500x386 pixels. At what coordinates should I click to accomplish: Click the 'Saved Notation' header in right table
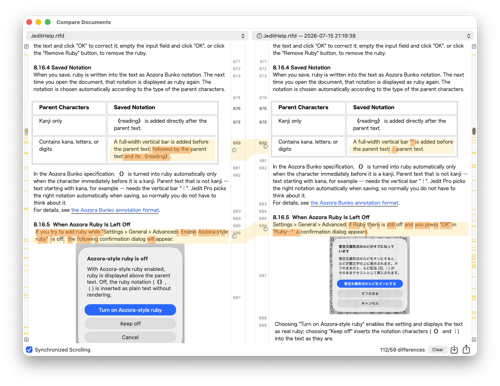pyautogui.click(x=374, y=107)
